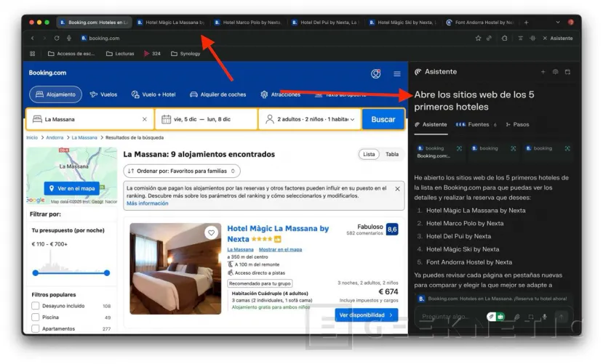The image size is (603, 364).
Task: Click the link-share icon in the address bar
Action: [x=490, y=38]
